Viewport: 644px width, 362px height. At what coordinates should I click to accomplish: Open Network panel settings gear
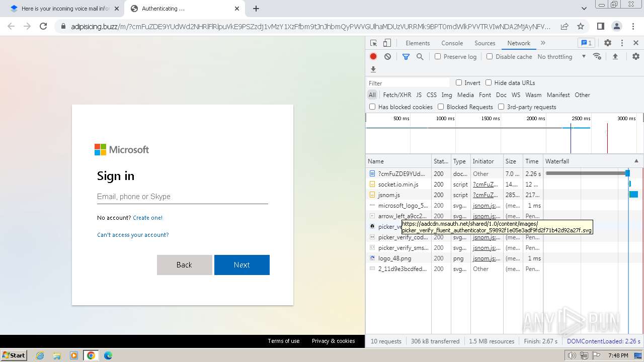tap(636, 57)
